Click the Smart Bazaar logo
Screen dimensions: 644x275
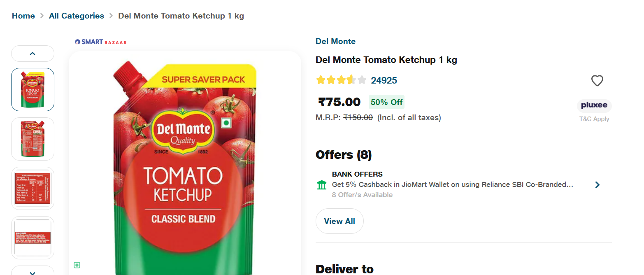pos(101,42)
